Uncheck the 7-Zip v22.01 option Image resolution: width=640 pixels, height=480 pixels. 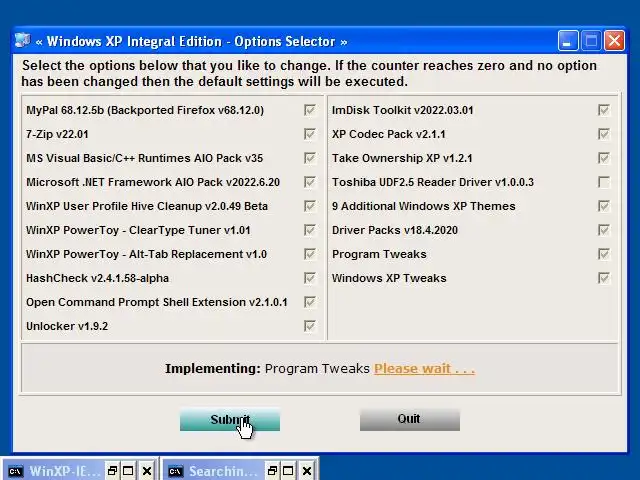(x=309, y=134)
